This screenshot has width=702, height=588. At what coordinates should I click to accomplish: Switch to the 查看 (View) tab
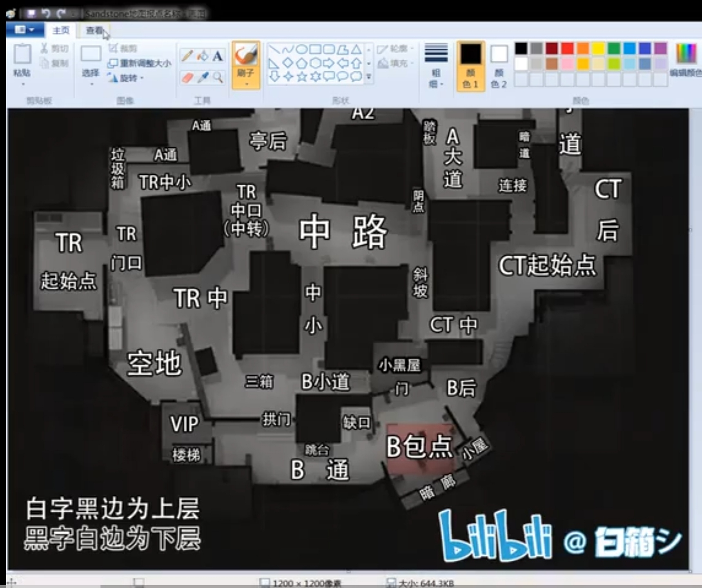[94, 30]
